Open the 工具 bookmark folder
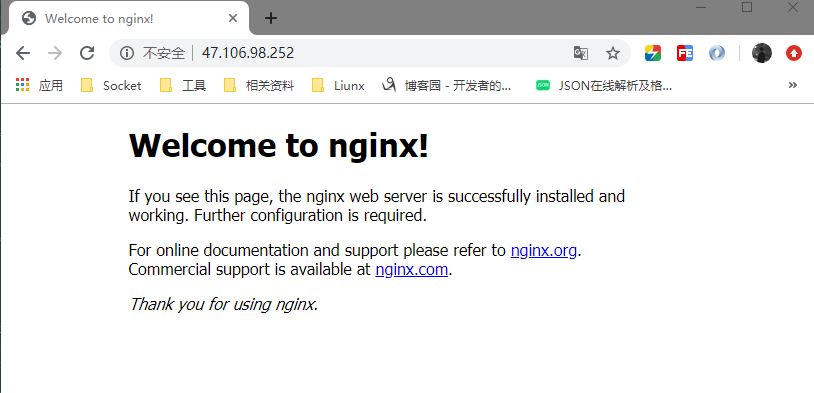 183,85
